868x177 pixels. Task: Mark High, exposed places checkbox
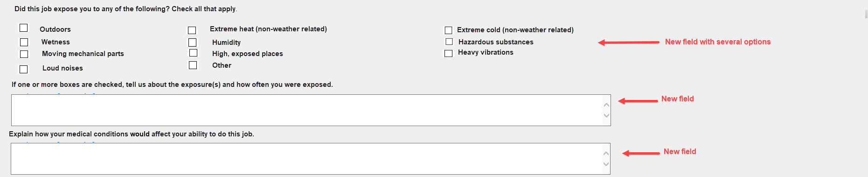(x=194, y=53)
